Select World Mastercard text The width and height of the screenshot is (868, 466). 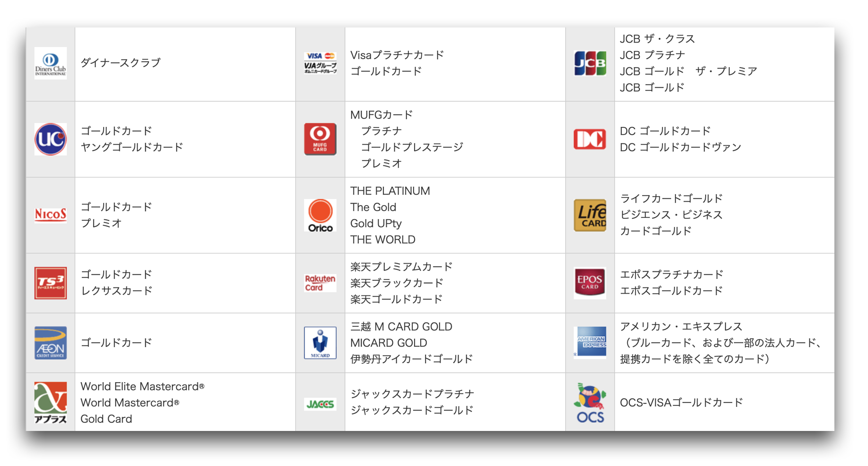pos(130,403)
